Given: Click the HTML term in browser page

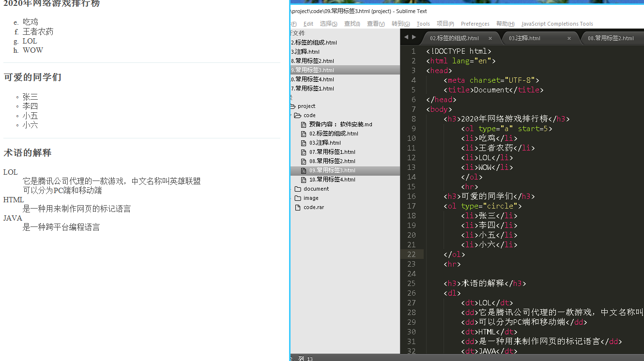Looking at the screenshot, I should tap(14, 200).
